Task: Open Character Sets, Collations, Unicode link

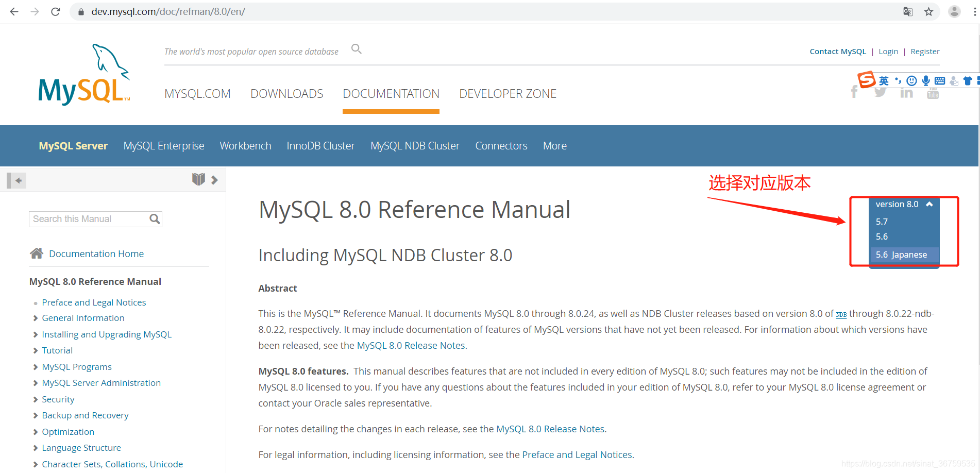Action: pyautogui.click(x=112, y=464)
